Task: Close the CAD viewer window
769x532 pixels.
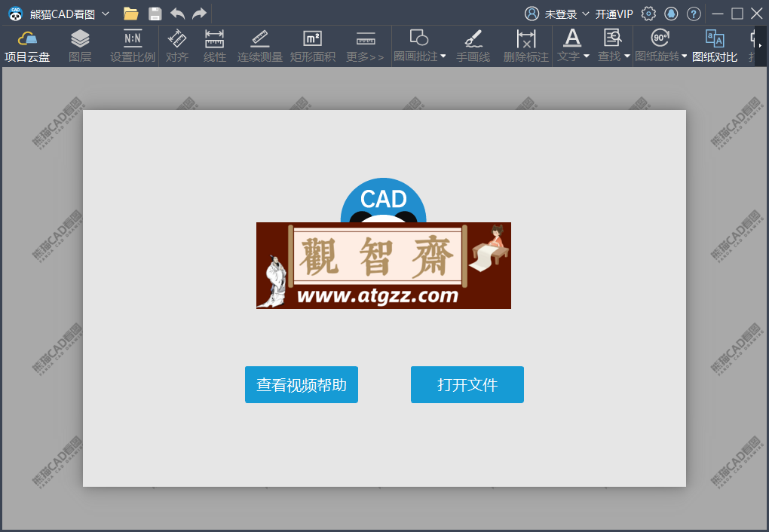Action: point(757,14)
